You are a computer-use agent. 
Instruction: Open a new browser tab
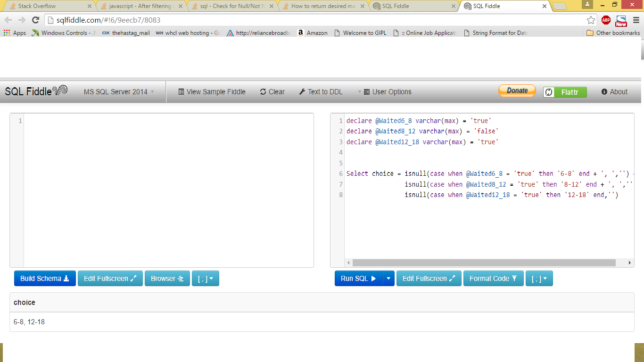(560, 6)
